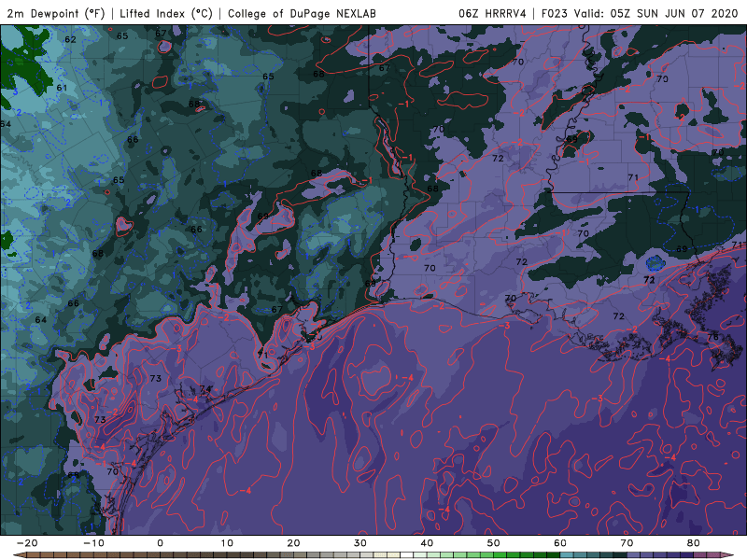The height and width of the screenshot is (560, 747).
Task: Click the dark purple swatch at the color bar's right end
Action: pyautogui.click(x=686, y=554)
